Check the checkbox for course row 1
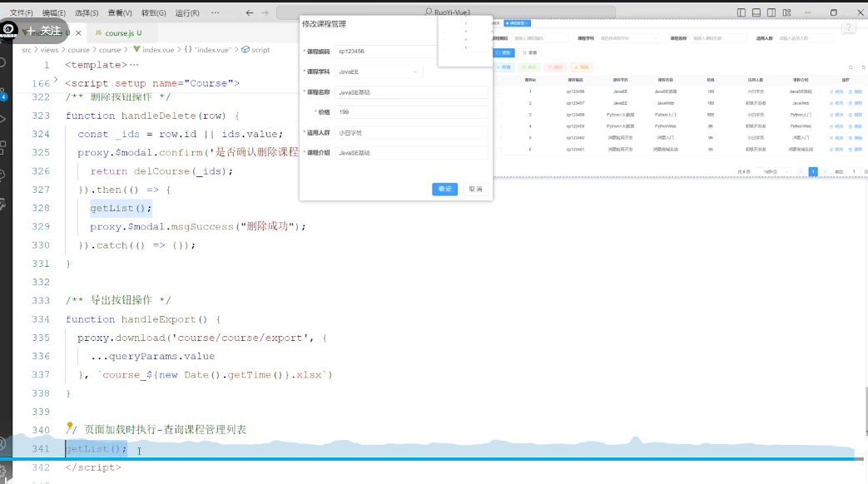Screen dimensions: 868x484 coord(499,91)
